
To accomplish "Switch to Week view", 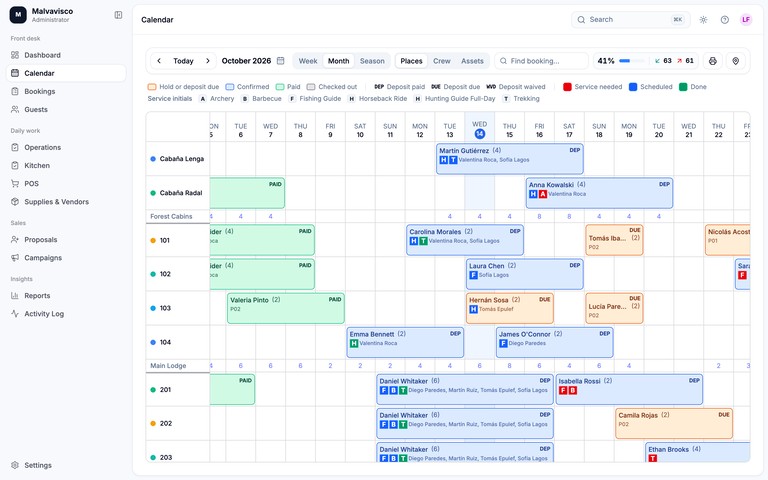I will pos(308,61).
